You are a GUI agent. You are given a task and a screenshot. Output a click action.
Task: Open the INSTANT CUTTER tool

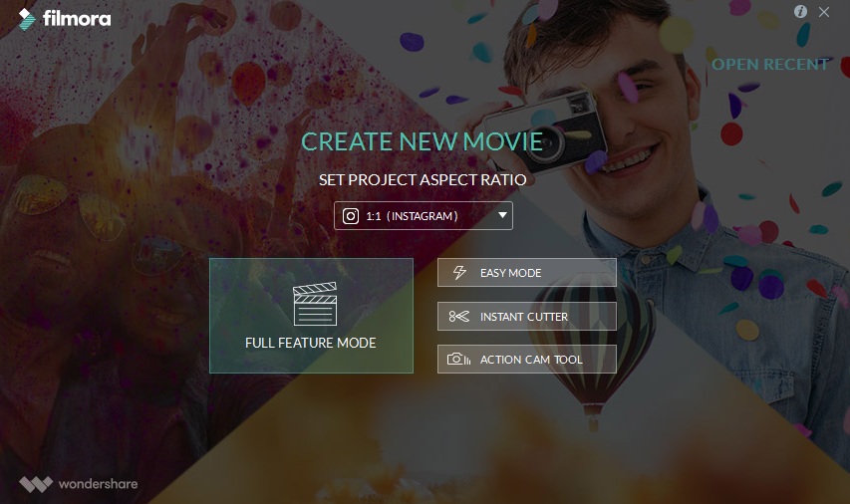(527, 316)
